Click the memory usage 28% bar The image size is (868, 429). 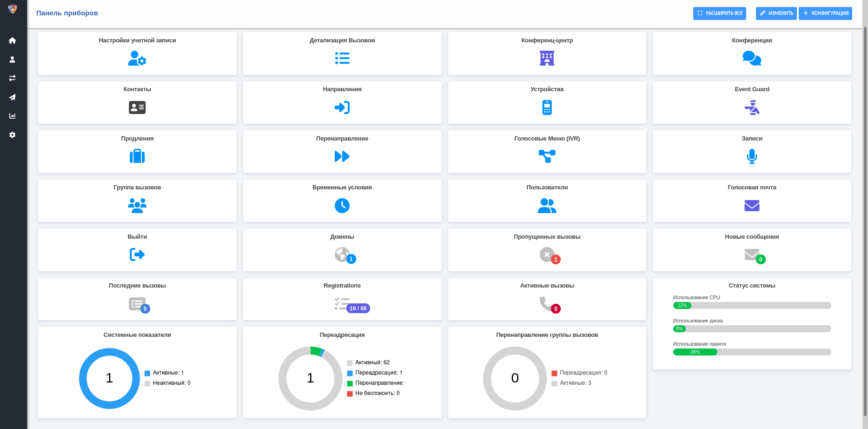752,352
